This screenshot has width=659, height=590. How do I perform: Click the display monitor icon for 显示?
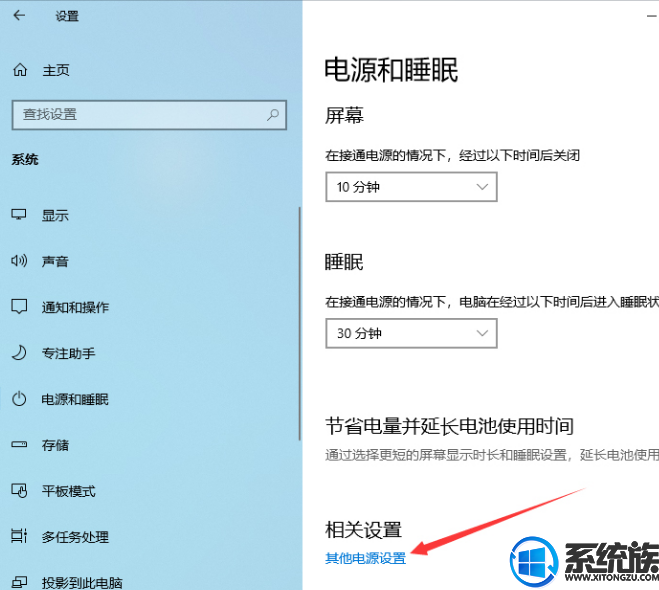19,215
